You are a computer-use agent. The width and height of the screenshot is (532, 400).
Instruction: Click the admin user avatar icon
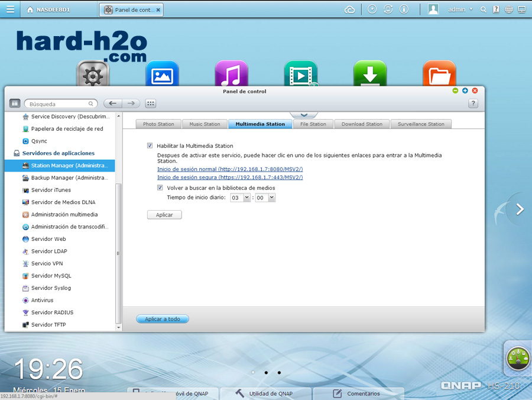coord(433,9)
